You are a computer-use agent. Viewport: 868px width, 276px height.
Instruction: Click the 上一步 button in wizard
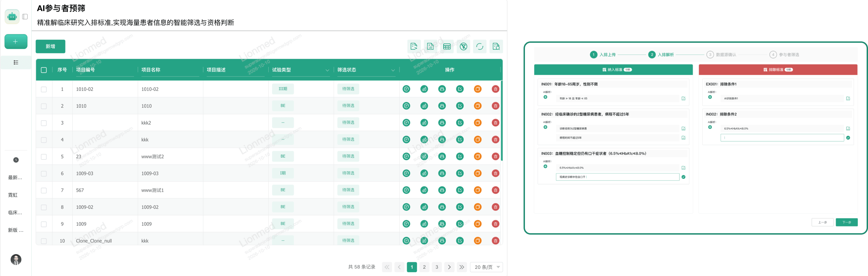click(x=823, y=222)
